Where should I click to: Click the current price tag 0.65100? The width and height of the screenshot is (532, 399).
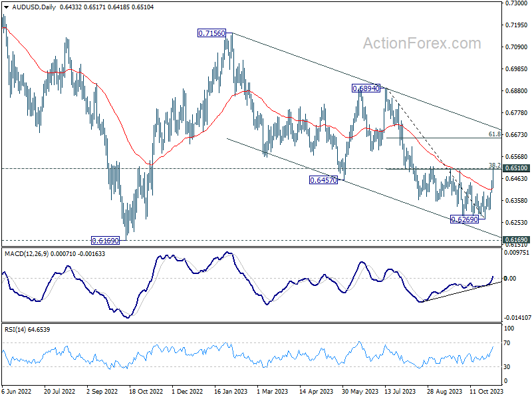tap(516, 168)
